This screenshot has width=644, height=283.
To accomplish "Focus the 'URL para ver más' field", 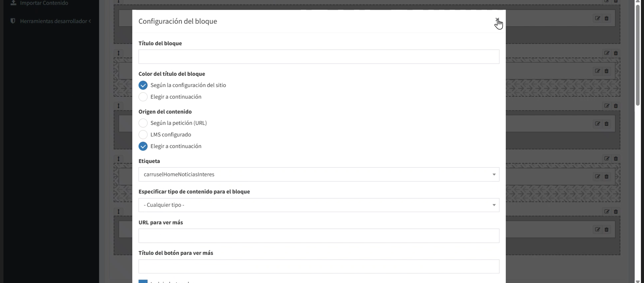I will pyautogui.click(x=319, y=236).
